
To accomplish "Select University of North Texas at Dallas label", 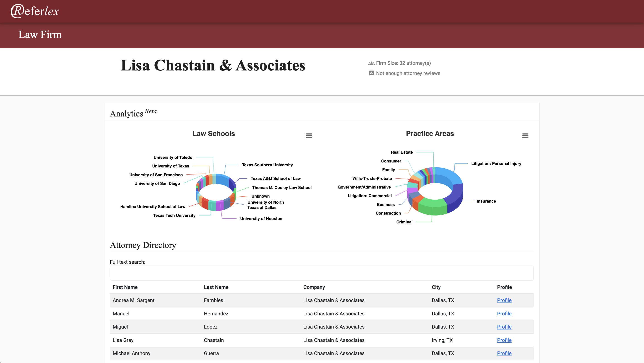I will pos(265,205).
